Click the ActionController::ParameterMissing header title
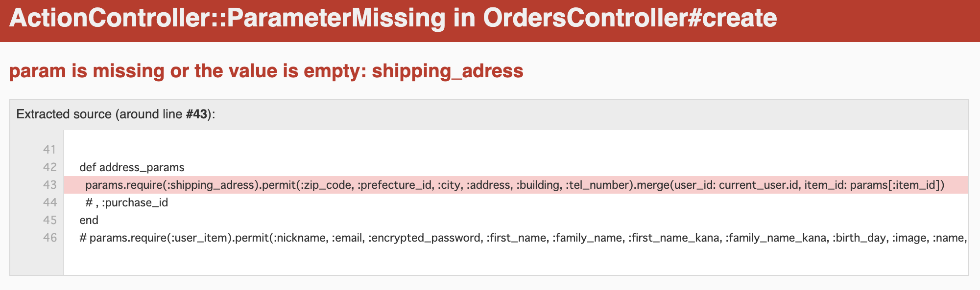This screenshot has width=980, height=290. 393,18
